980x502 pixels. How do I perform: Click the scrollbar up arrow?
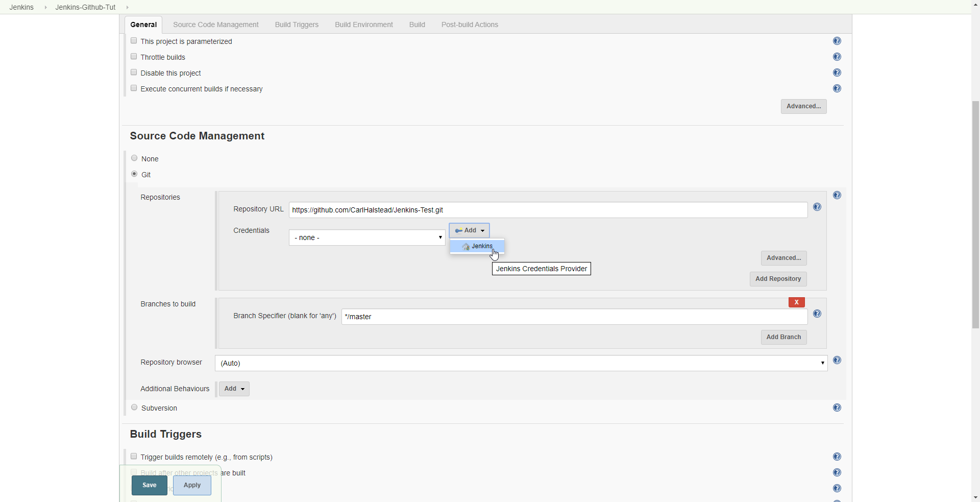click(975, 4)
